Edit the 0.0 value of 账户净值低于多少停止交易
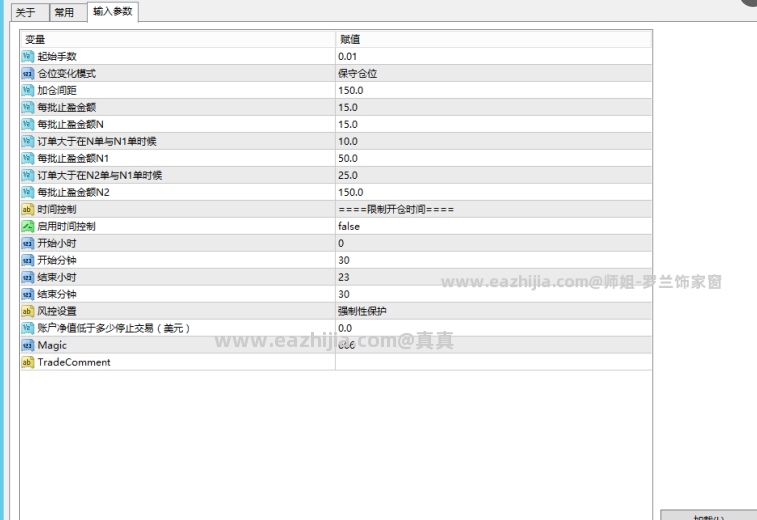The height and width of the screenshot is (520, 757). [493, 328]
